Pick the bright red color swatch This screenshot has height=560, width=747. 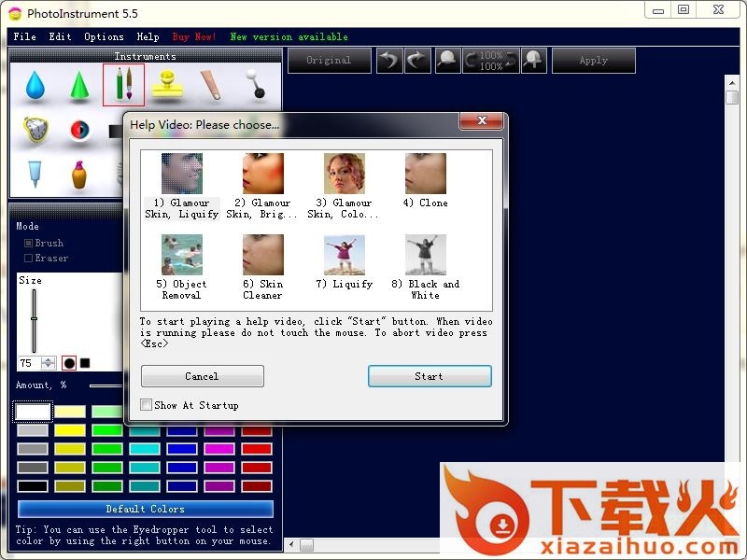(x=257, y=449)
